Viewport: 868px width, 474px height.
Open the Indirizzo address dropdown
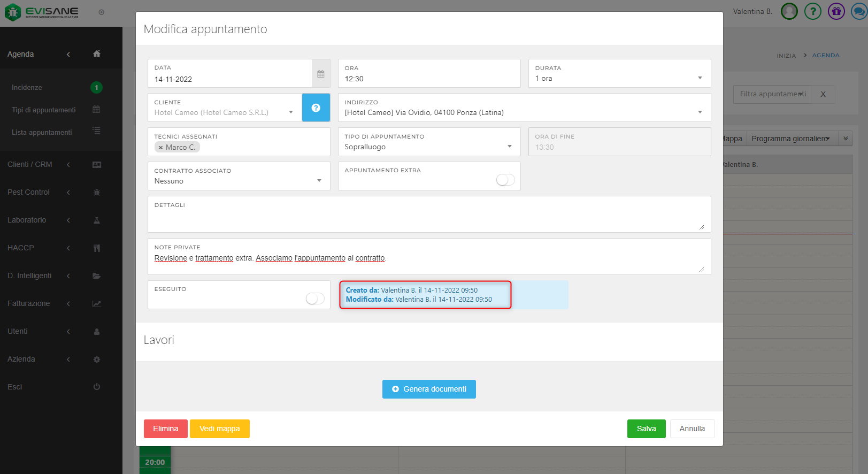click(524, 112)
